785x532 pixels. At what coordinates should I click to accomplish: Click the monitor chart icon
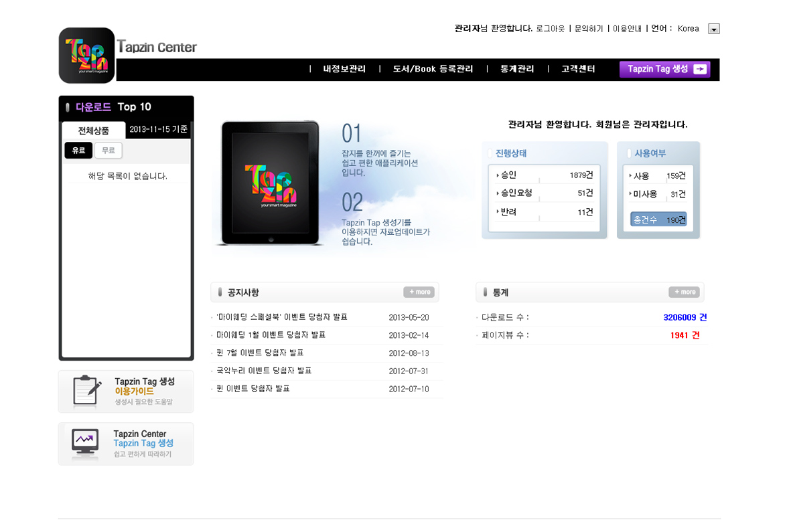click(84, 443)
